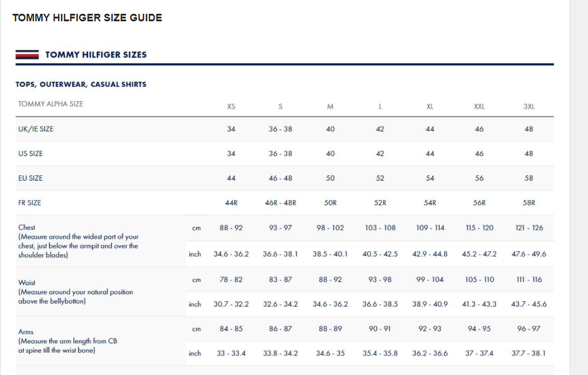The image size is (588, 375).
Task: Click chest inch value 45.2 - 47.2
Action: click(x=479, y=254)
